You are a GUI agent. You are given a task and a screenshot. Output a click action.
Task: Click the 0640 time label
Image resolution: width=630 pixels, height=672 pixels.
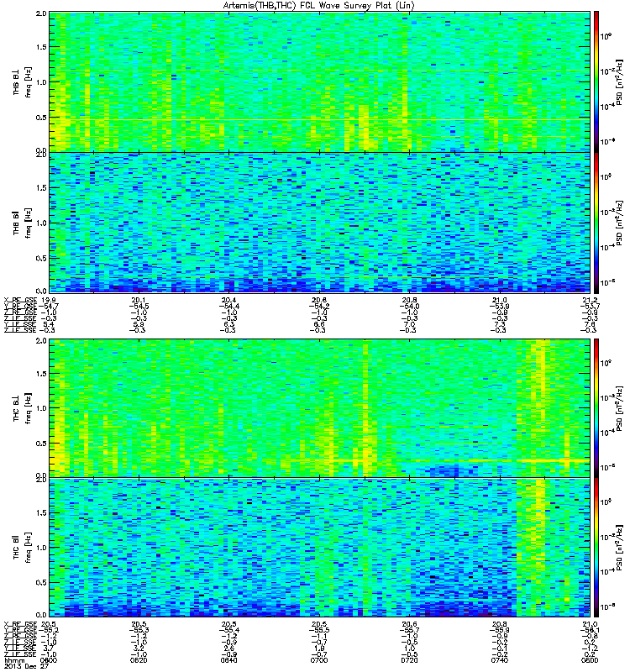pos(228,660)
